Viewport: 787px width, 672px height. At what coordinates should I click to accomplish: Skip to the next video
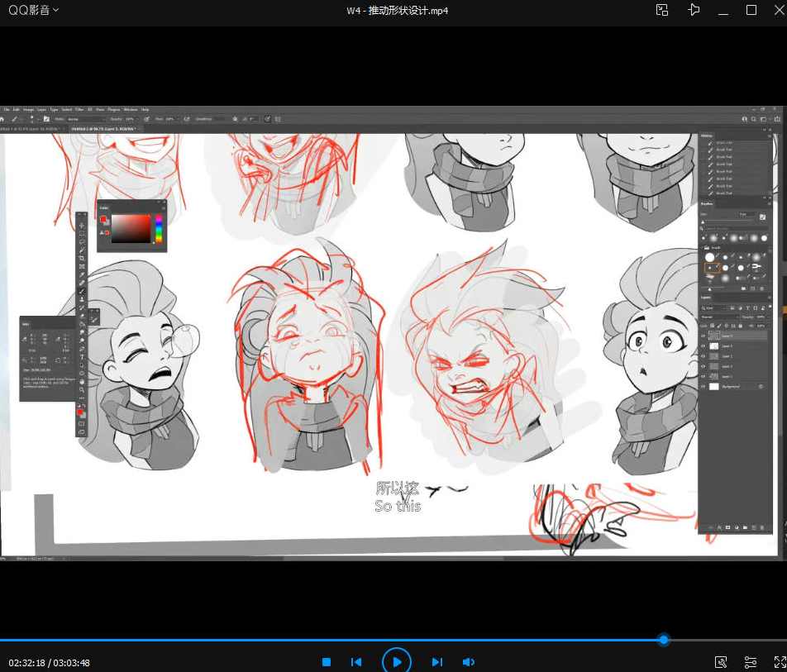[x=437, y=662]
